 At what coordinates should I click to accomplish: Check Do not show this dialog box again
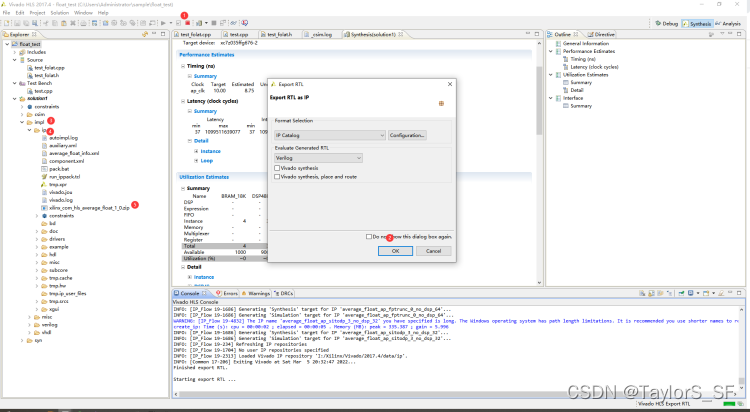coord(369,236)
